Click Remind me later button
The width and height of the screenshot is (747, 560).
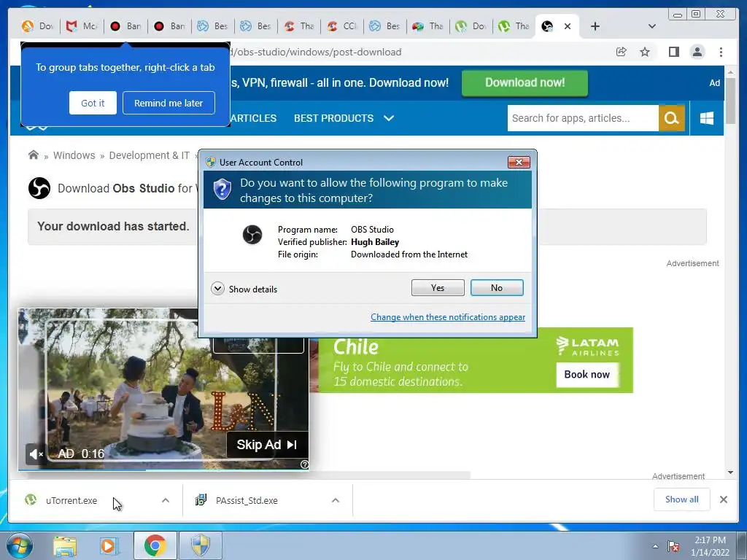(169, 103)
